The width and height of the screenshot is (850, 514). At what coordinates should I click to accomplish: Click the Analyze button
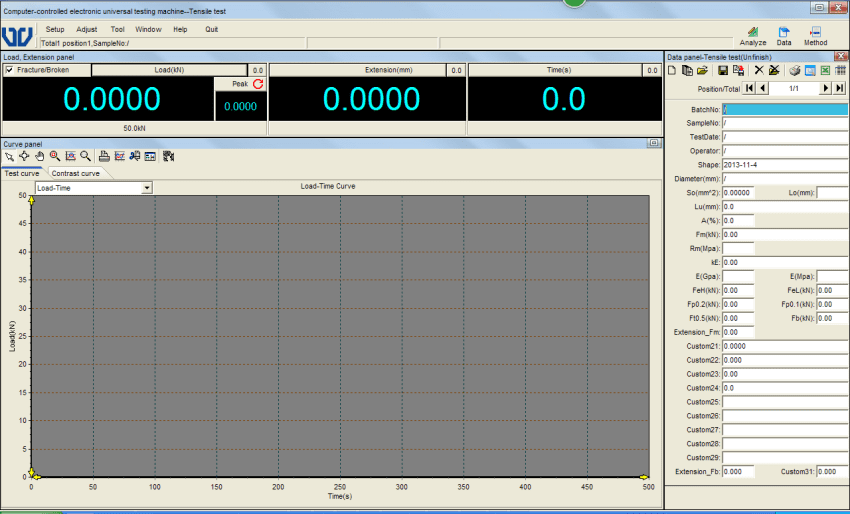coord(753,36)
